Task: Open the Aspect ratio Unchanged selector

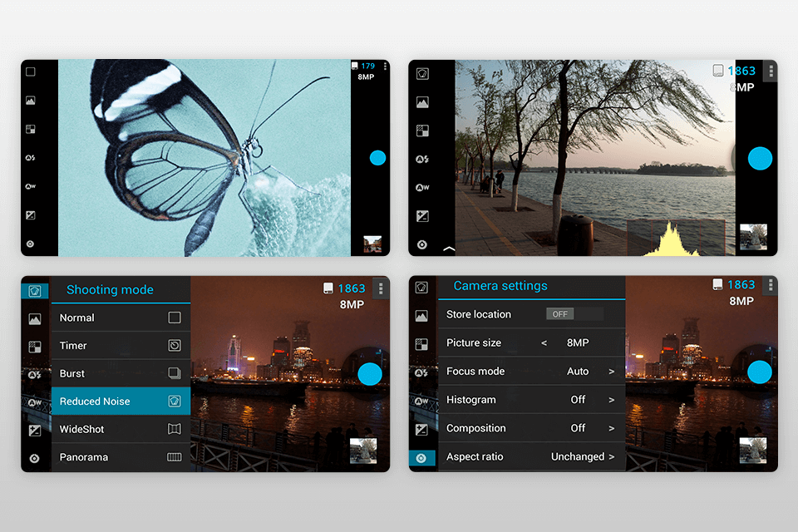Action: coord(582,456)
